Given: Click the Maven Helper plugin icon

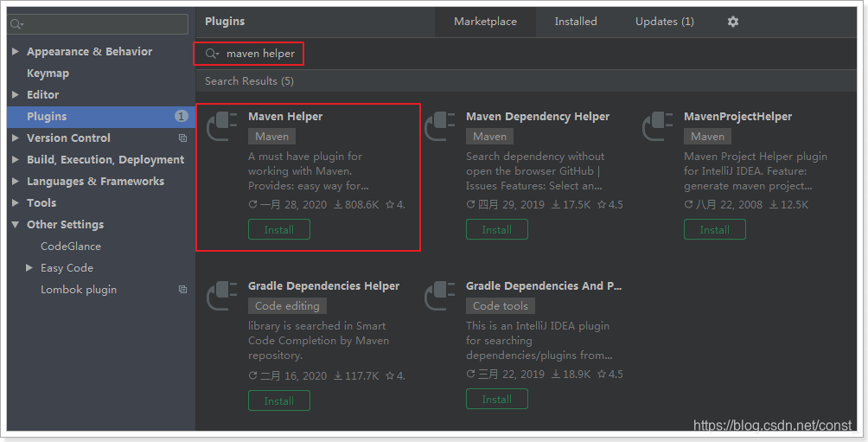Looking at the screenshot, I should coord(222,125).
